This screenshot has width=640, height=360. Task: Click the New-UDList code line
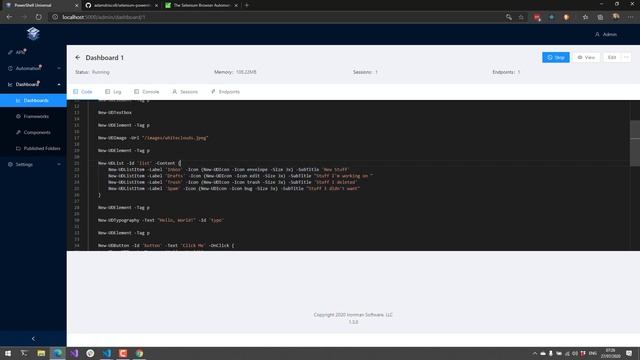pyautogui.click(x=139, y=163)
